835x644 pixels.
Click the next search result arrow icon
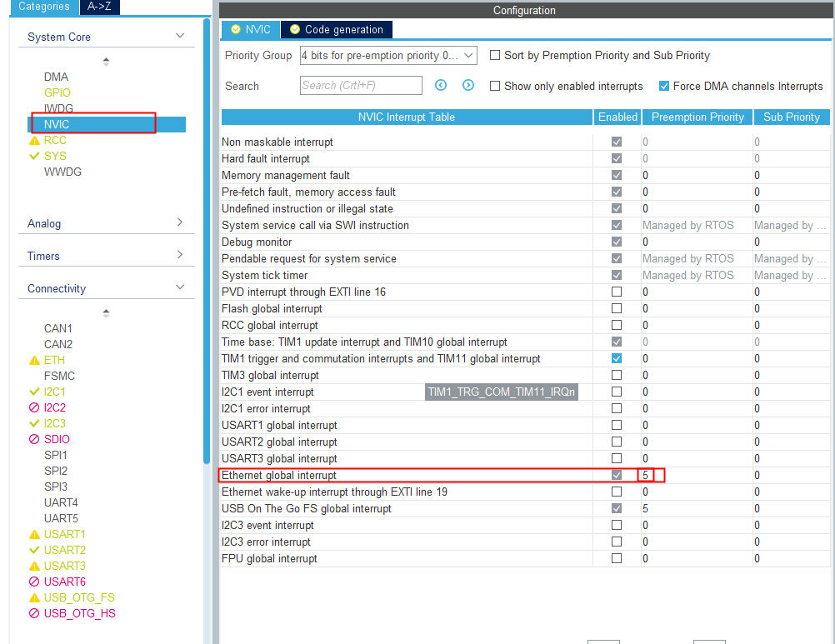click(x=467, y=85)
